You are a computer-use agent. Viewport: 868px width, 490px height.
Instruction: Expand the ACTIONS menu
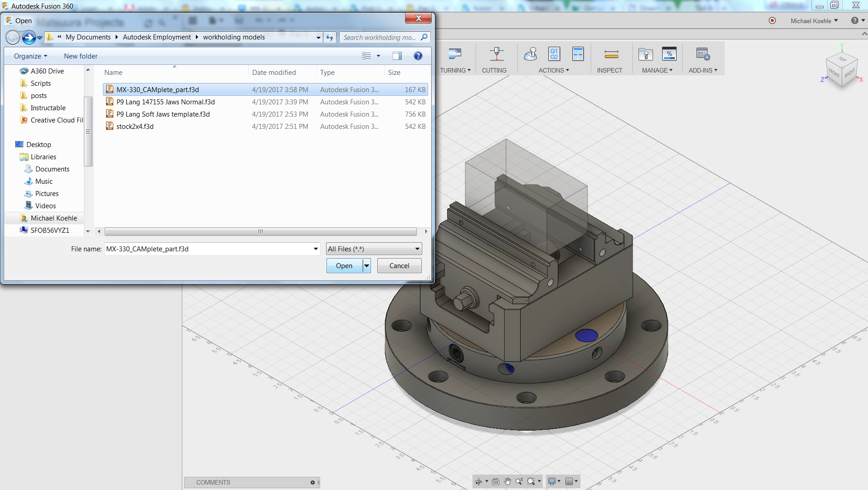(x=554, y=70)
